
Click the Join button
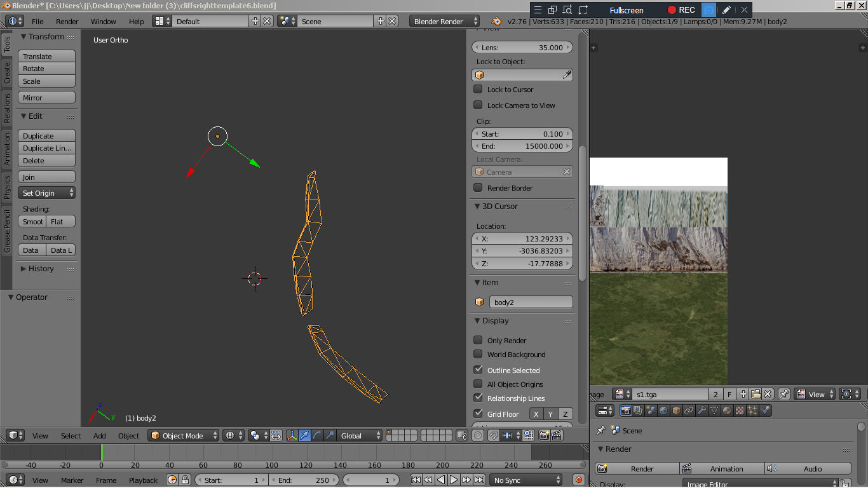click(47, 177)
